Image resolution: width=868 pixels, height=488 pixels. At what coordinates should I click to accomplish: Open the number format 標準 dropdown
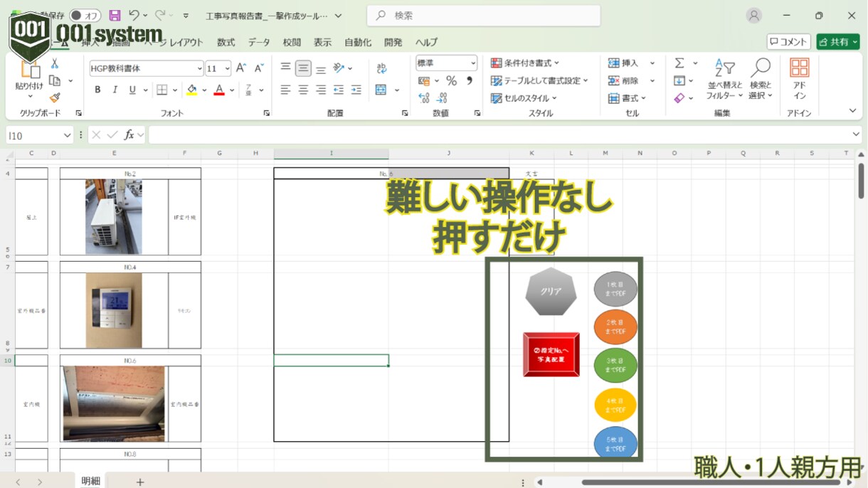click(472, 63)
